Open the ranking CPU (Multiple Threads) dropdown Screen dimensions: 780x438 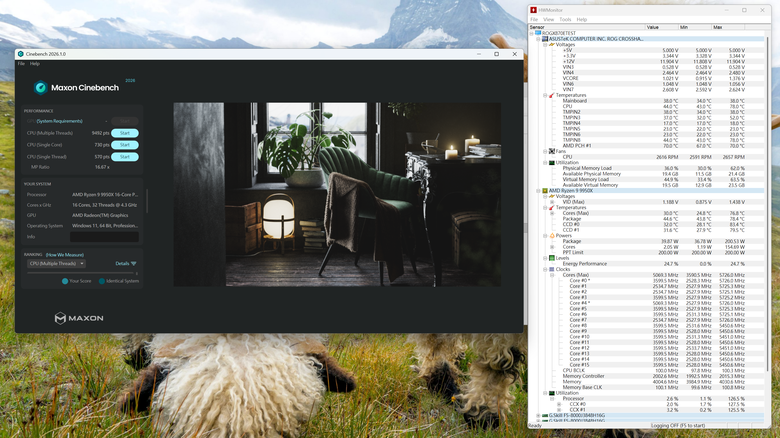pos(56,264)
